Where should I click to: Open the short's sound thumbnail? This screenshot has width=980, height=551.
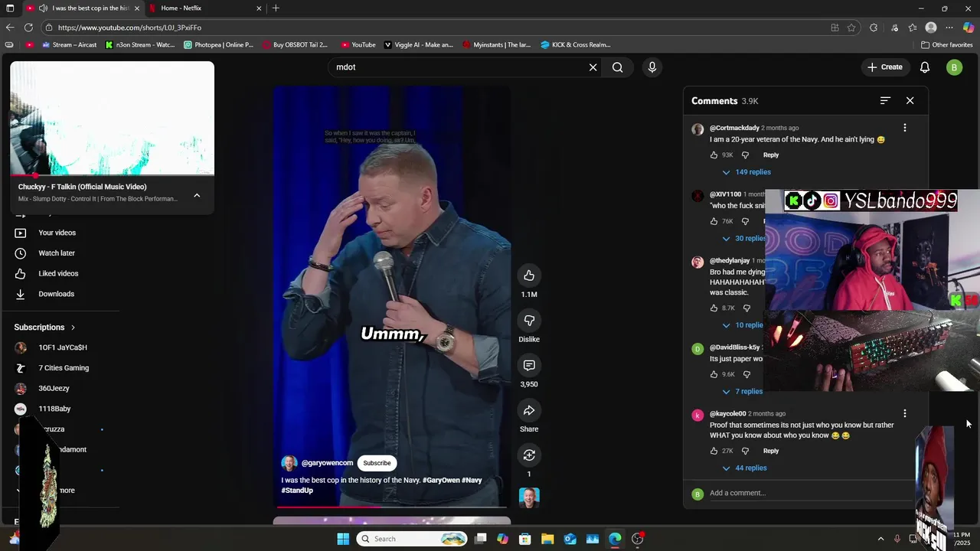click(529, 497)
